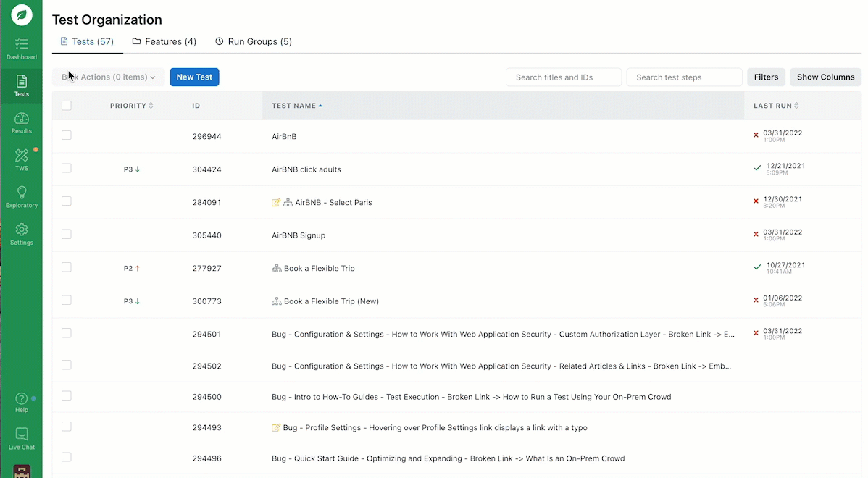This screenshot has height=478, width=868.
Task: Sort by Test Name column
Action: point(297,106)
